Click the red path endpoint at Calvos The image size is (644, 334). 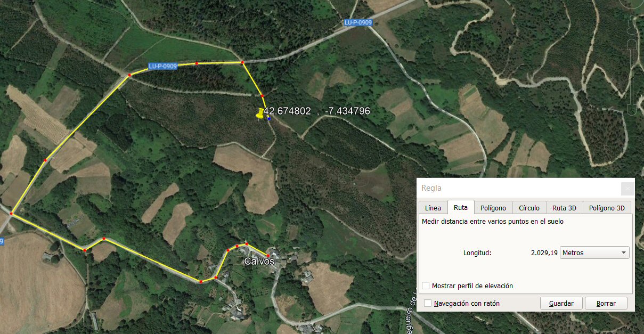[268, 256]
